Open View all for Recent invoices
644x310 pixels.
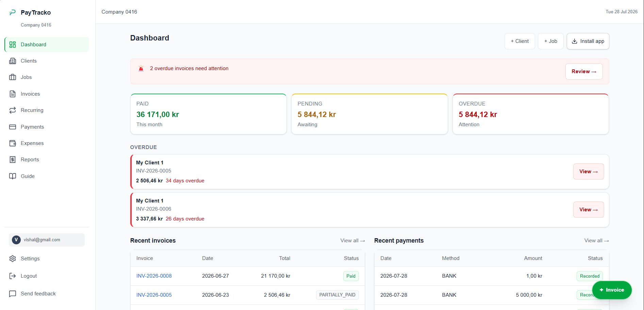pos(352,241)
